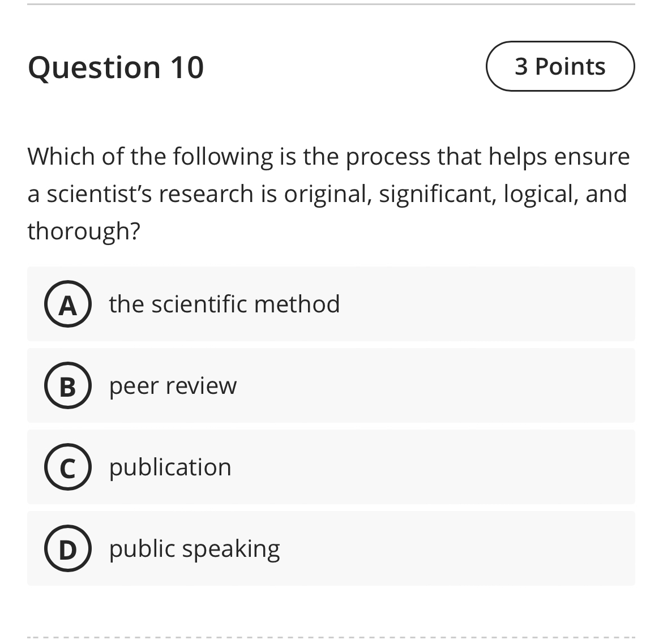Click the 3 Points badge
The image size is (646, 644).
pyautogui.click(x=559, y=66)
